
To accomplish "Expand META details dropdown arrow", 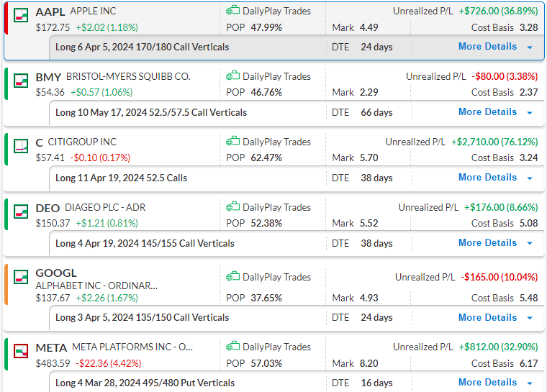I will pos(530,383).
